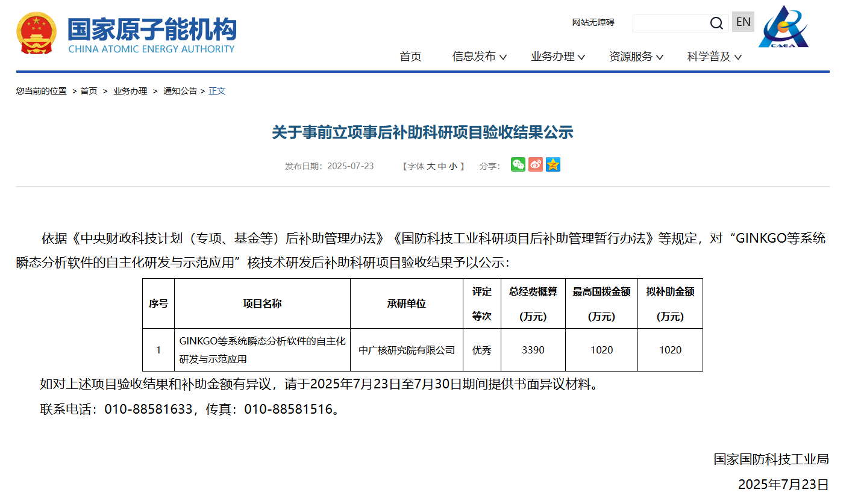Click the 评定等次 table header
The height and width of the screenshot is (504, 858).
pyautogui.click(x=481, y=303)
